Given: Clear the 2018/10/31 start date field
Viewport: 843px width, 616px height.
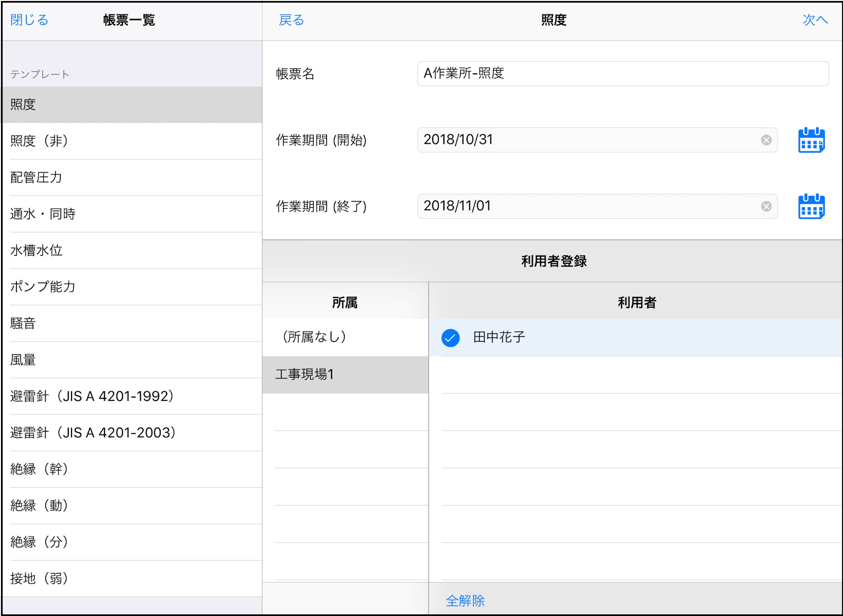Looking at the screenshot, I should pyautogui.click(x=766, y=140).
